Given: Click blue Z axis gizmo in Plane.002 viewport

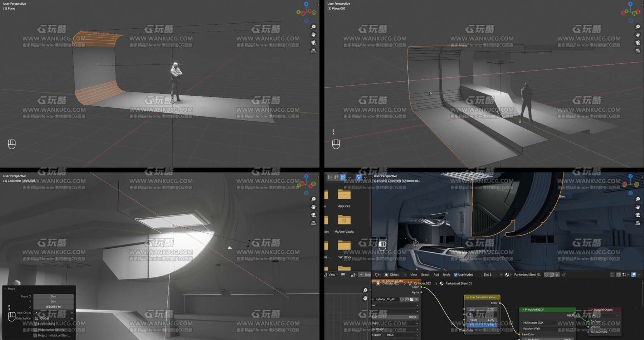Looking at the screenshot, I should (x=630, y=4).
